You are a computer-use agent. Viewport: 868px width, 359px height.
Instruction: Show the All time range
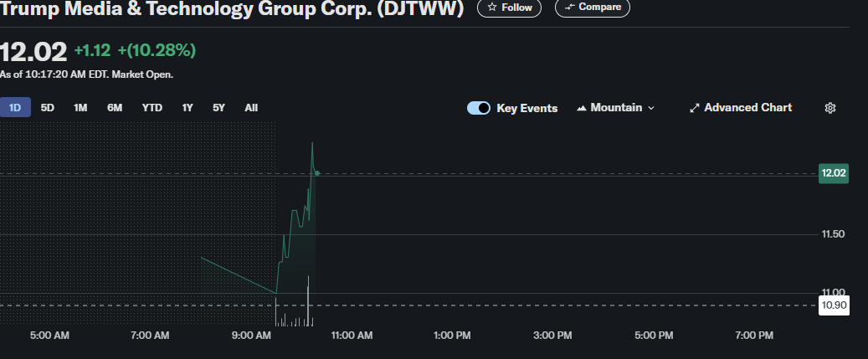(251, 108)
